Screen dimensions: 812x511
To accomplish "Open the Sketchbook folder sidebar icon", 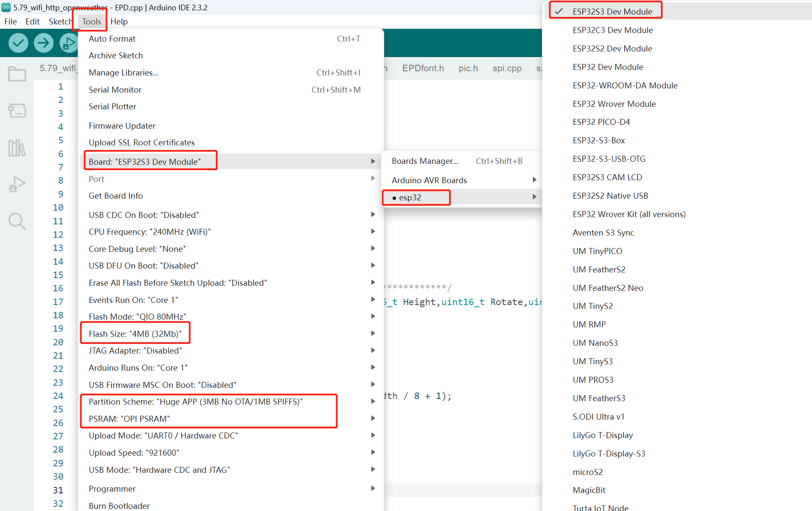I will click(x=17, y=74).
